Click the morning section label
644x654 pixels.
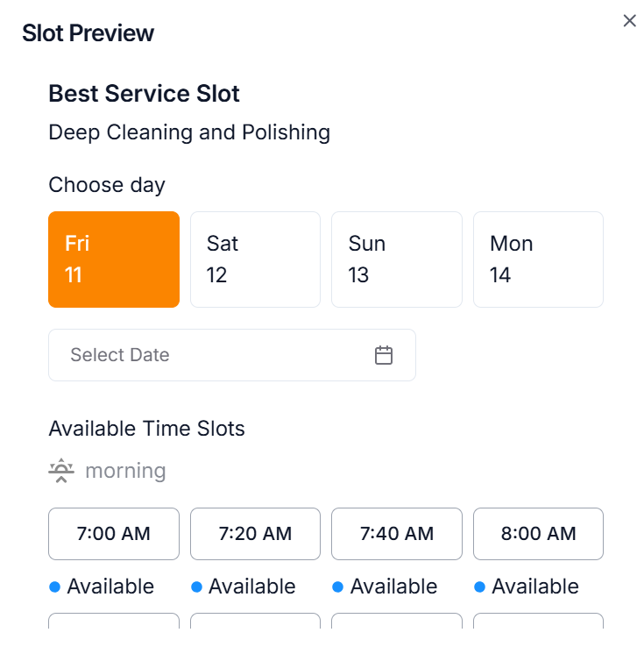125,471
